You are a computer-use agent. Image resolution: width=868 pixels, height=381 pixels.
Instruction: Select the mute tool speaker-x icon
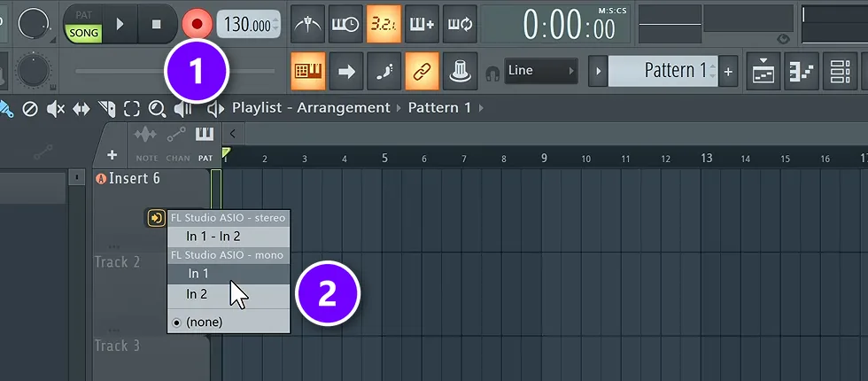[56, 108]
